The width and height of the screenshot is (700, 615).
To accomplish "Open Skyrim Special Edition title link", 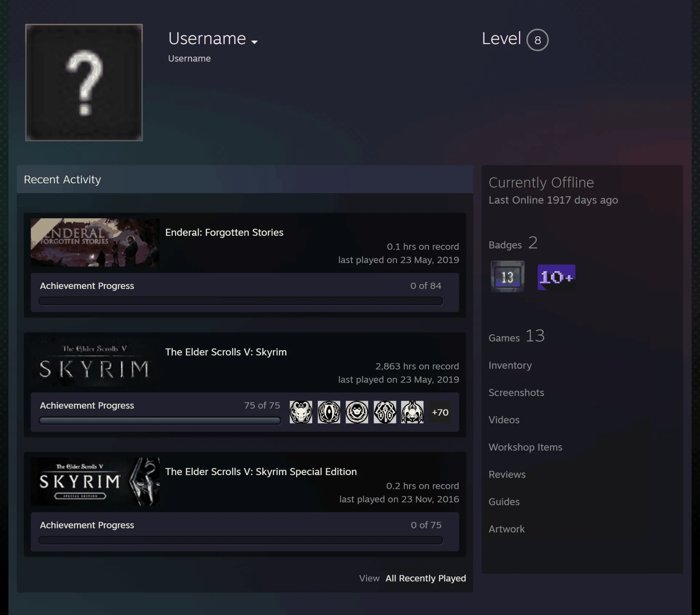I will (261, 471).
